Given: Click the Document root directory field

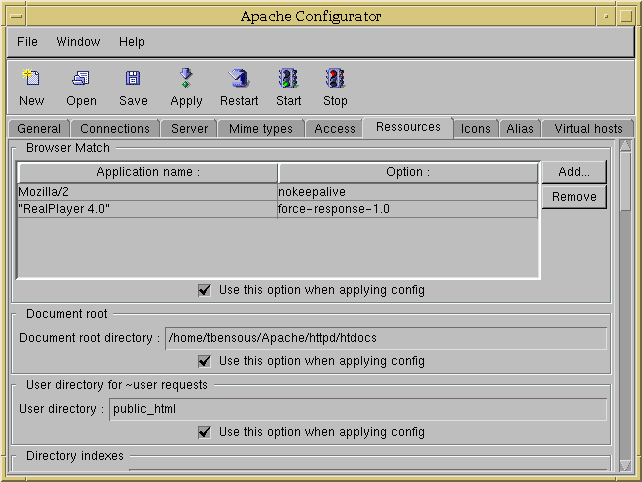Looking at the screenshot, I should tap(385, 338).
